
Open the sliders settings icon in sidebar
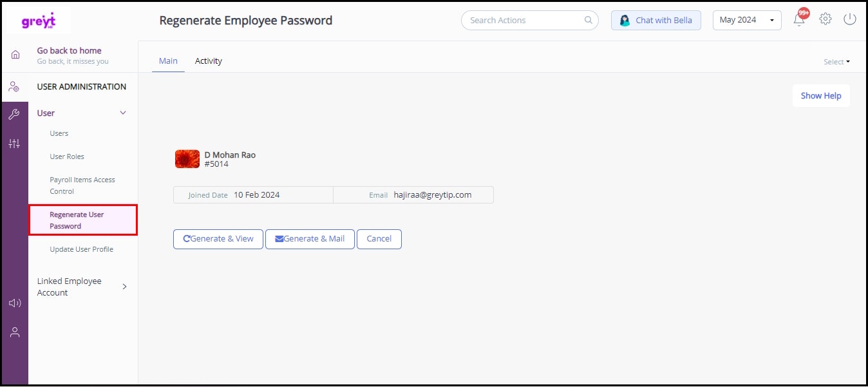pos(14,144)
